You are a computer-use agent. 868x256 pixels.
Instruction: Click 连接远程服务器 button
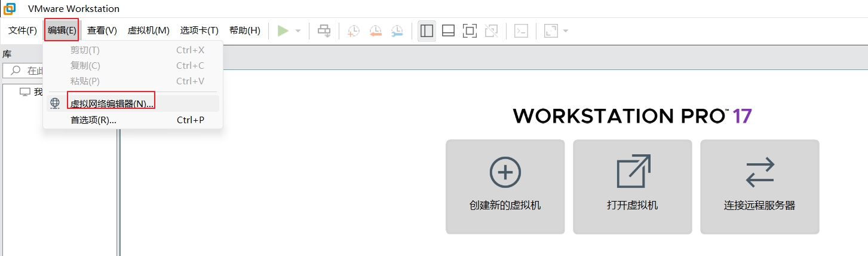coord(760,187)
